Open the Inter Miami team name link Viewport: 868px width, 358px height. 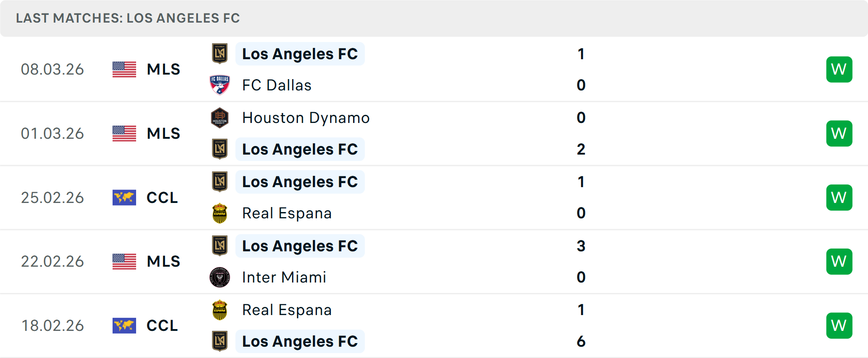(284, 278)
